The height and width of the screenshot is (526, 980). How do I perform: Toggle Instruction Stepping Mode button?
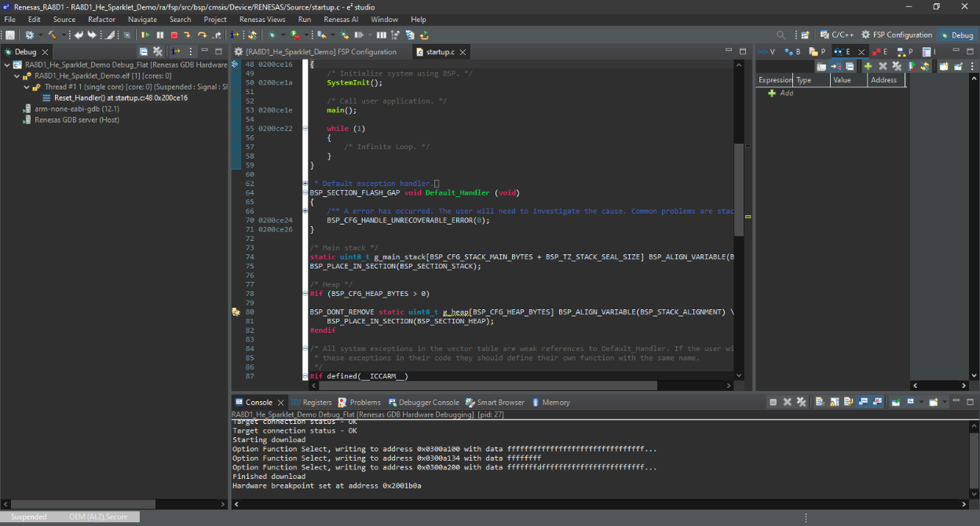(235, 35)
